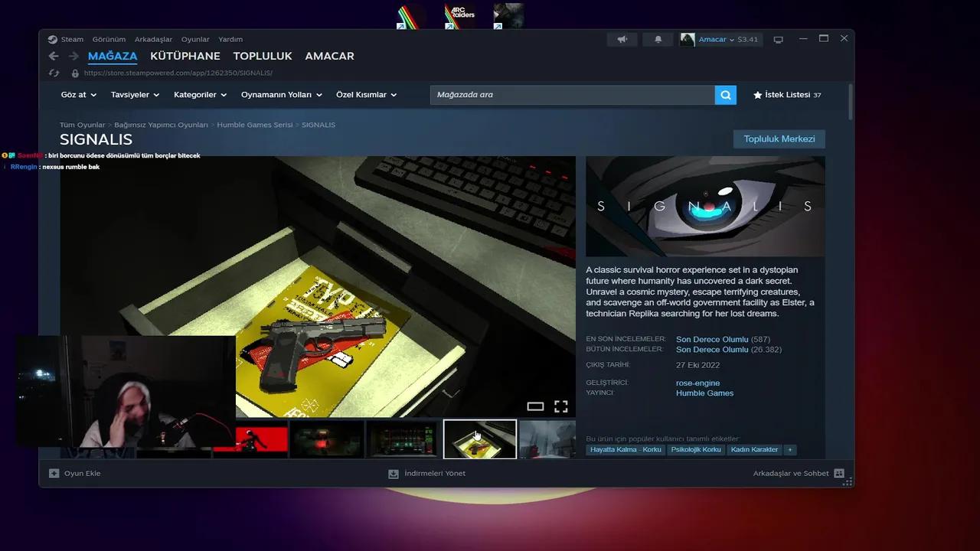Click the friends chat icon at bottom right
The width and height of the screenshot is (980, 551).
click(839, 473)
